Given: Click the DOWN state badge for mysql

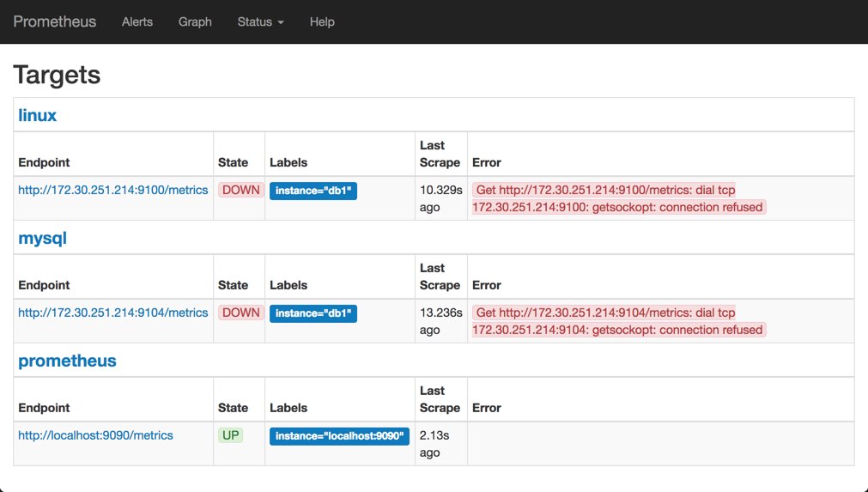Looking at the screenshot, I should point(240,313).
